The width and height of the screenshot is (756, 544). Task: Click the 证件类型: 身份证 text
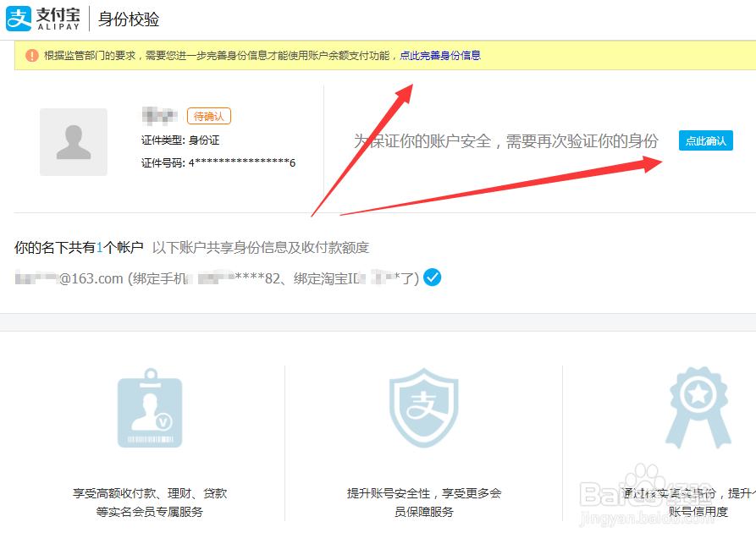click(180, 140)
